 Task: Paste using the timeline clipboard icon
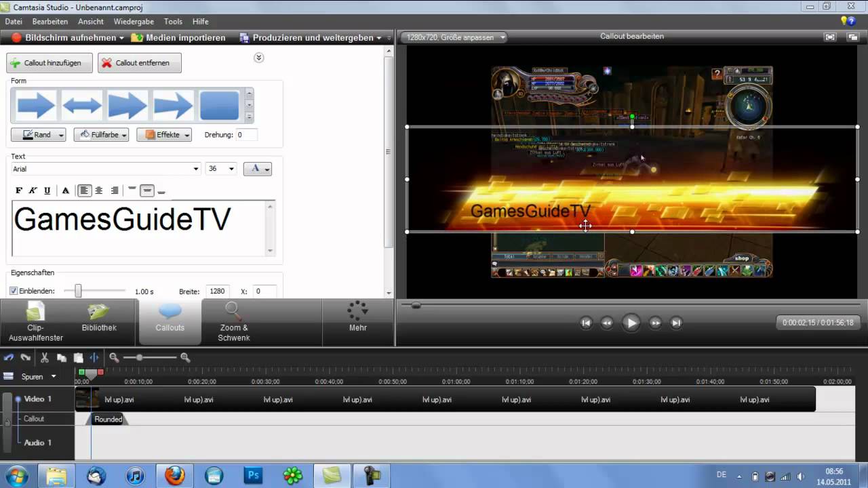78,357
